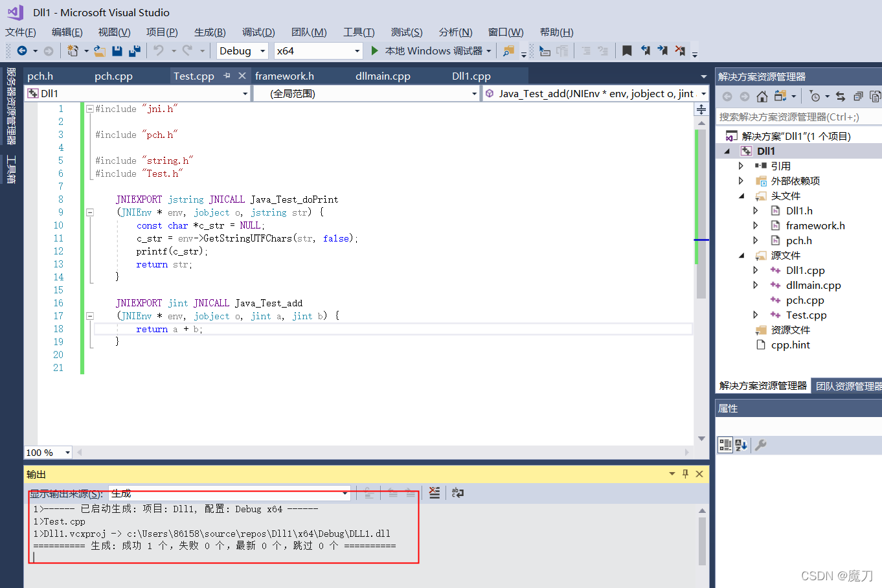Image resolution: width=882 pixels, height=588 pixels.
Task: Toggle a bookmark using the bookmark toolbar icon
Action: [x=627, y=51]
